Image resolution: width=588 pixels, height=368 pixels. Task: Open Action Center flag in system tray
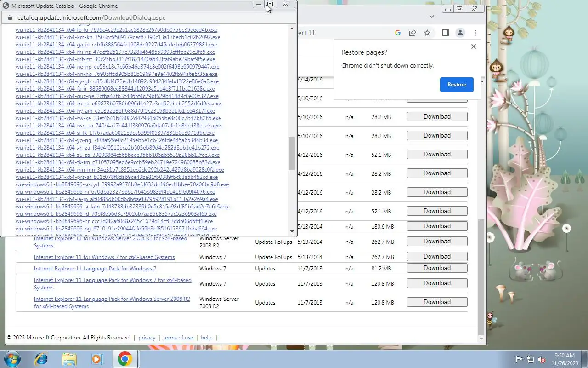coord(519,359)
